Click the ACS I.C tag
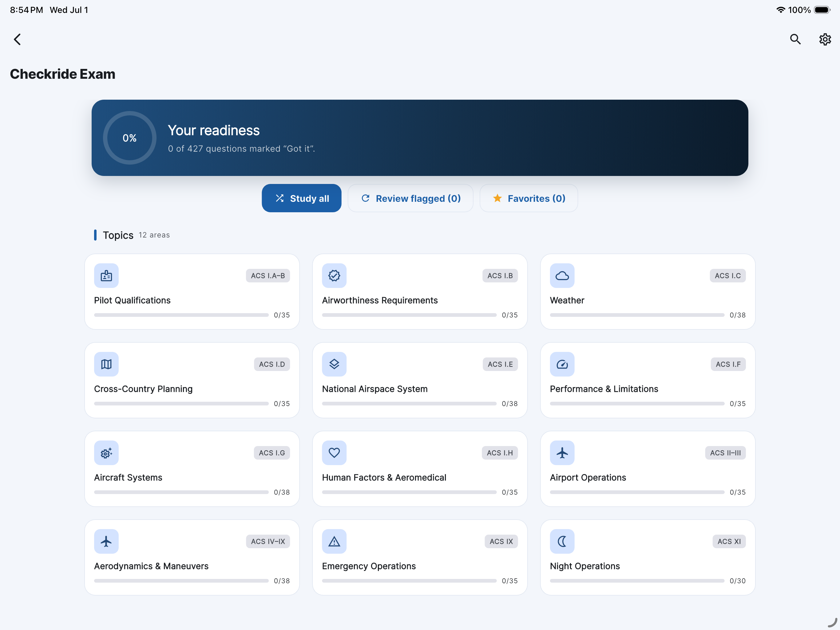Image resolution: width=840 pixels, height=630 pixels. [x=727, y=276]
